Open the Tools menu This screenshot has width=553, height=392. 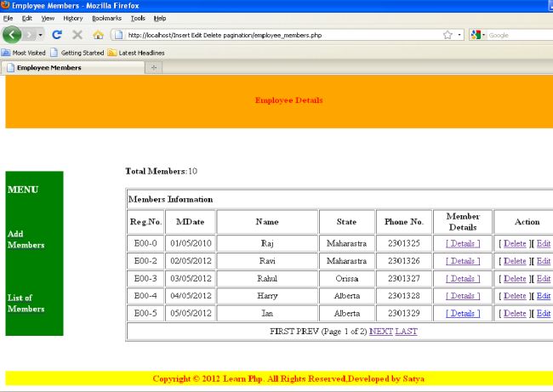tap(138, 19)
